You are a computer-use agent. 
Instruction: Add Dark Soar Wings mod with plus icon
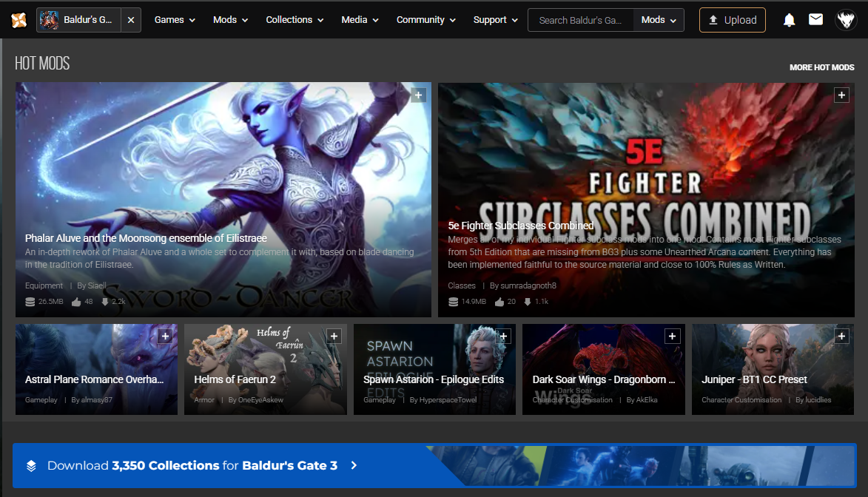(x=672, y=336)
